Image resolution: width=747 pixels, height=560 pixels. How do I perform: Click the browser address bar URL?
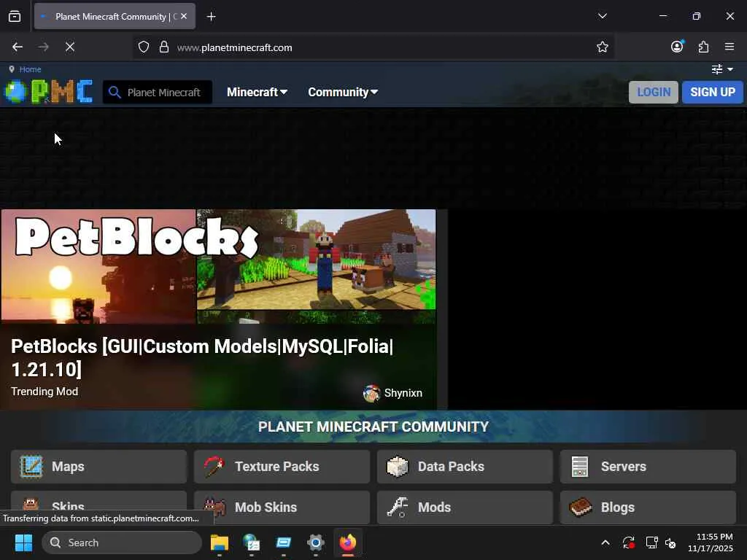pos(234,47)
